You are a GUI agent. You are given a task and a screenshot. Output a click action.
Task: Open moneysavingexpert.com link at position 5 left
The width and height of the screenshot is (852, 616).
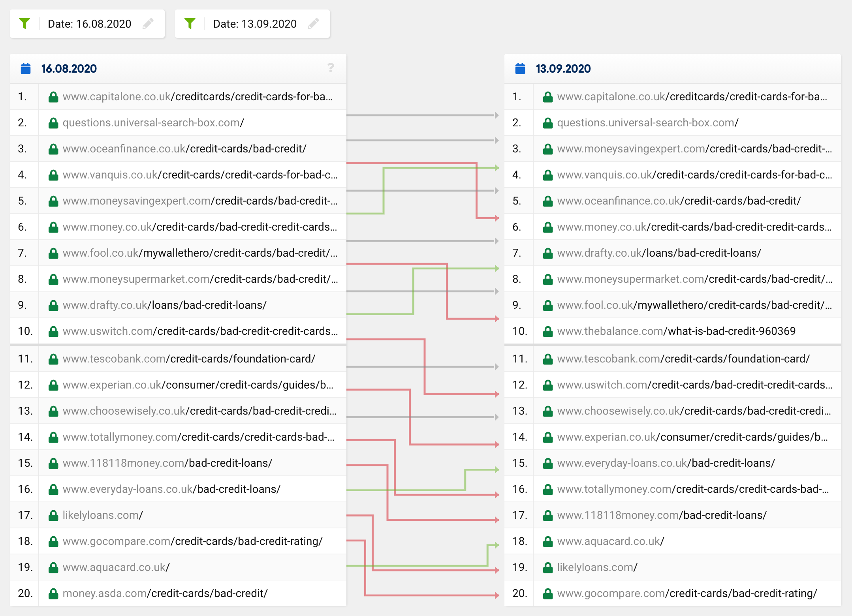(x=200, y=201)
